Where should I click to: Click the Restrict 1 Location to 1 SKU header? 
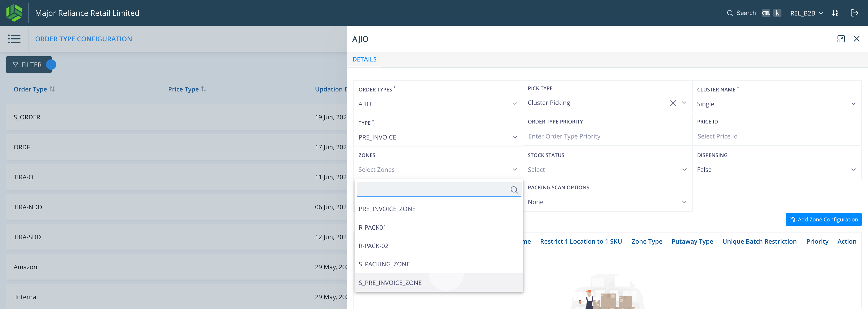[580, 241]
